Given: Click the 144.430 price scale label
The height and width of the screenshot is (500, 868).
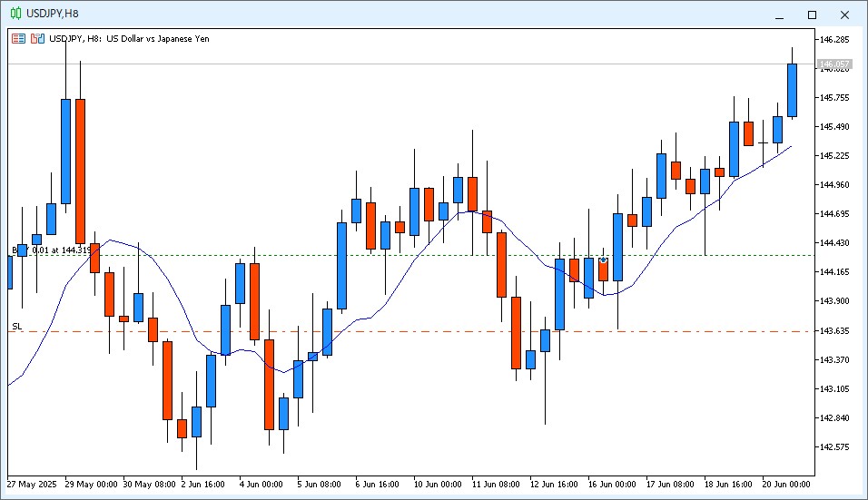Looking at the screenshot, I should point(834,243).
